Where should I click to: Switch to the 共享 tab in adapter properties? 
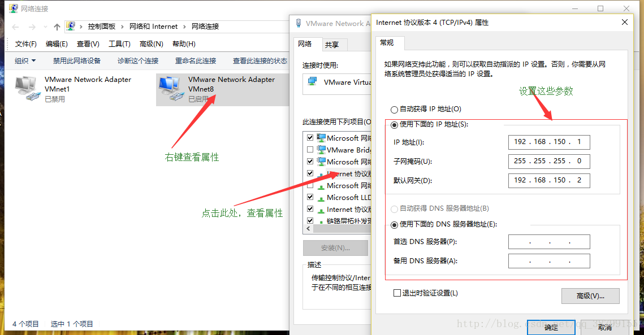[332, 45]
